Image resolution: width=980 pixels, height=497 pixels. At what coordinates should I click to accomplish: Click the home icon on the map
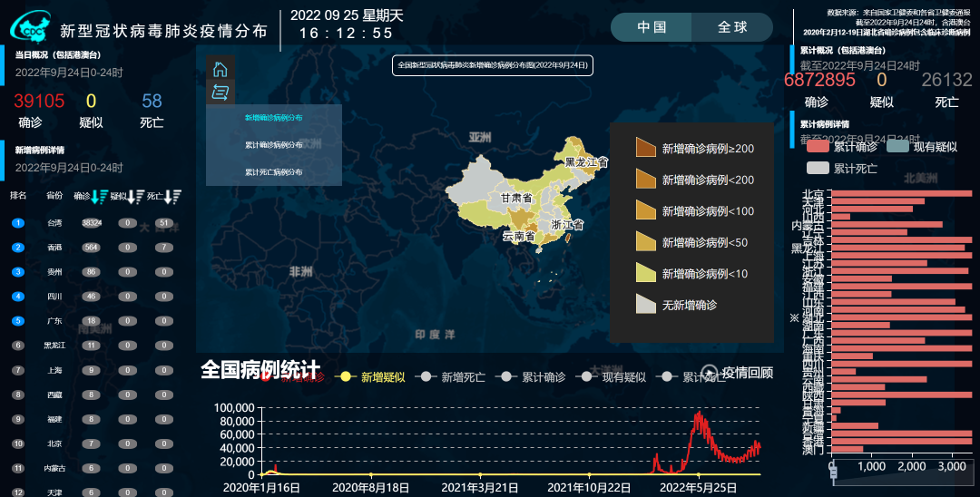220,69
